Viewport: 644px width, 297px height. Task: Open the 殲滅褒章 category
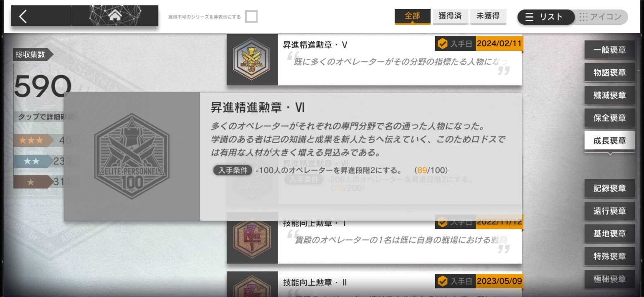click(x=609, y=95)
